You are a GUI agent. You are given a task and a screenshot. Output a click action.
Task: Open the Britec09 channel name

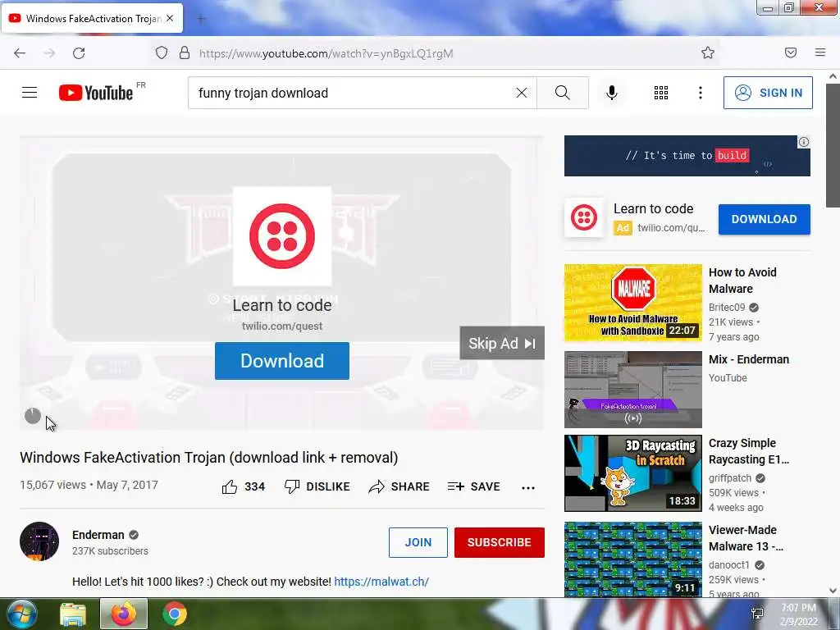tap(727, 307)
